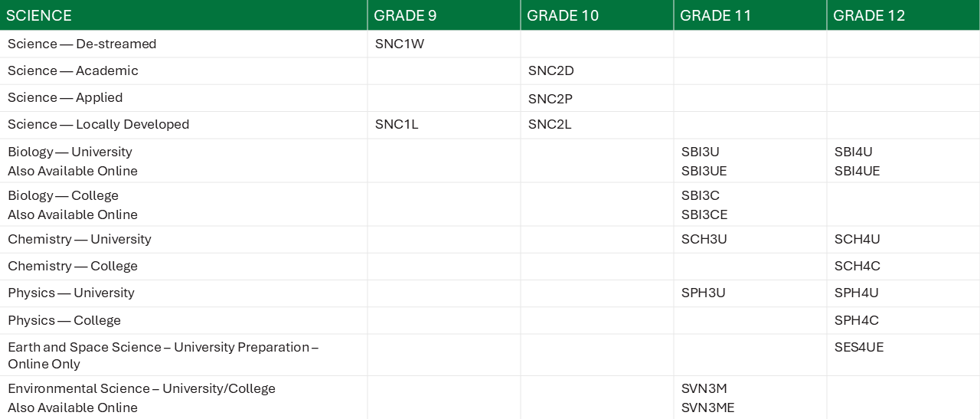This screenshot has width=980, height=419.
Task: Click the SCH4C course code
Action: 857,267
